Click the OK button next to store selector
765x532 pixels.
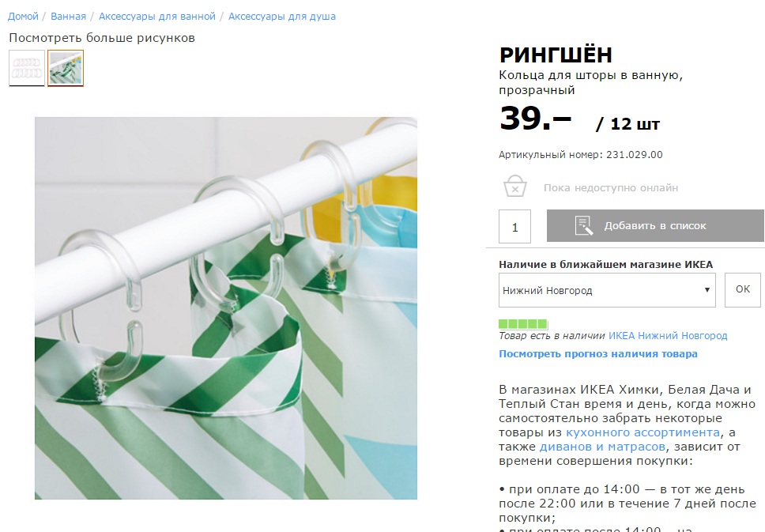pos(743,289)
